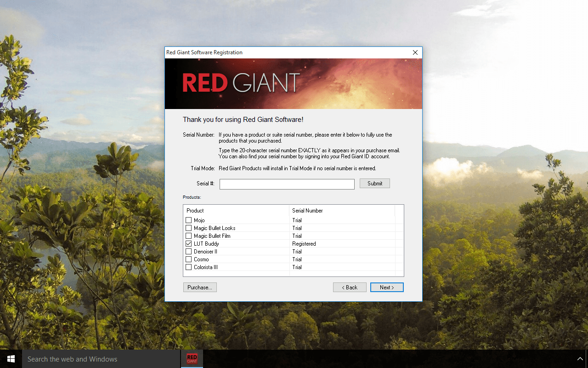
Task: Close the Red Giant Software Registration dialog
Action: [x=415, y=52]
